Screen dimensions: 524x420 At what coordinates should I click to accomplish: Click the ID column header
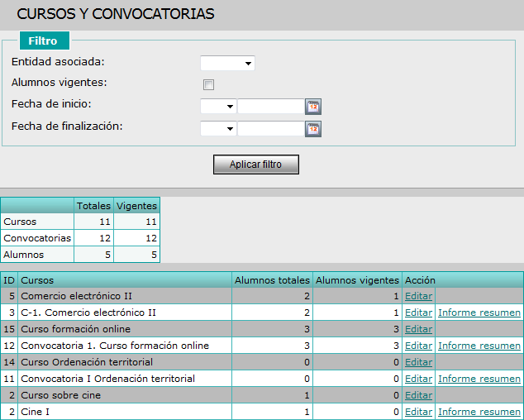coord(9,280)
